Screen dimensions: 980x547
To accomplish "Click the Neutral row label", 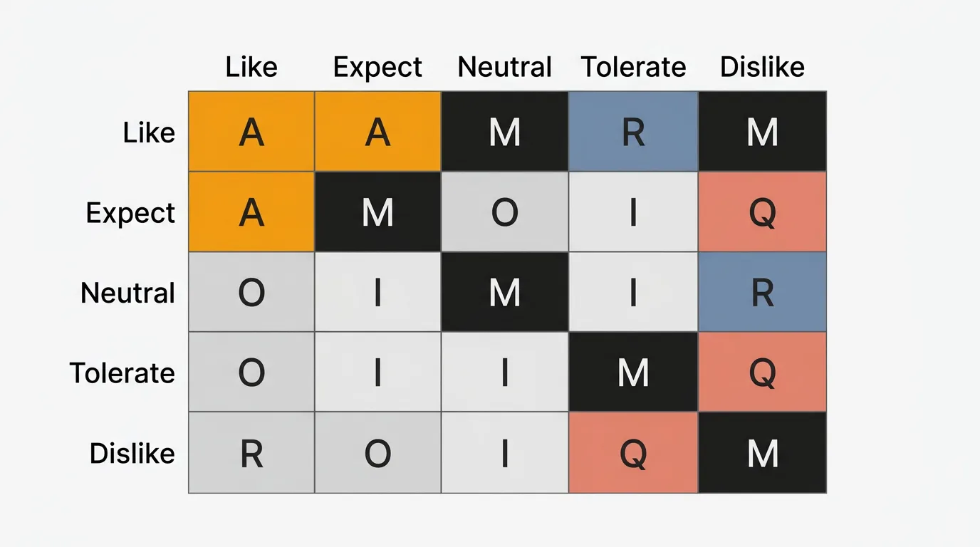I will tap(127, 293).
